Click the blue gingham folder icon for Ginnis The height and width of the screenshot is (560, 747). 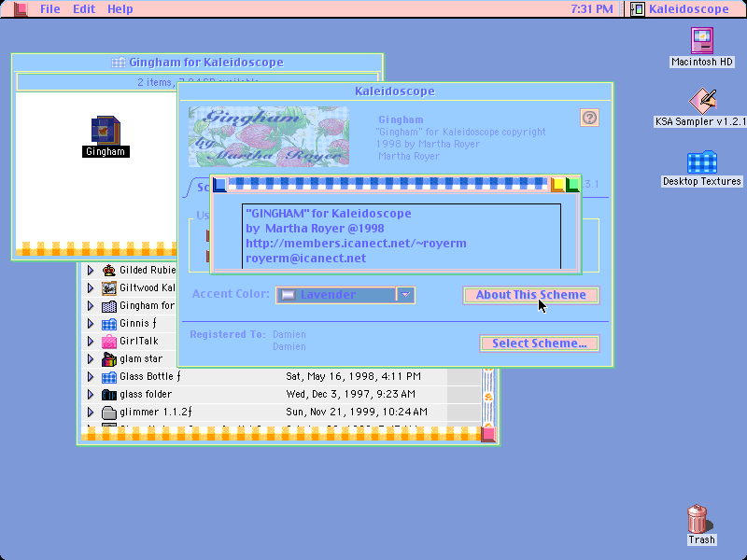(109, 324)
